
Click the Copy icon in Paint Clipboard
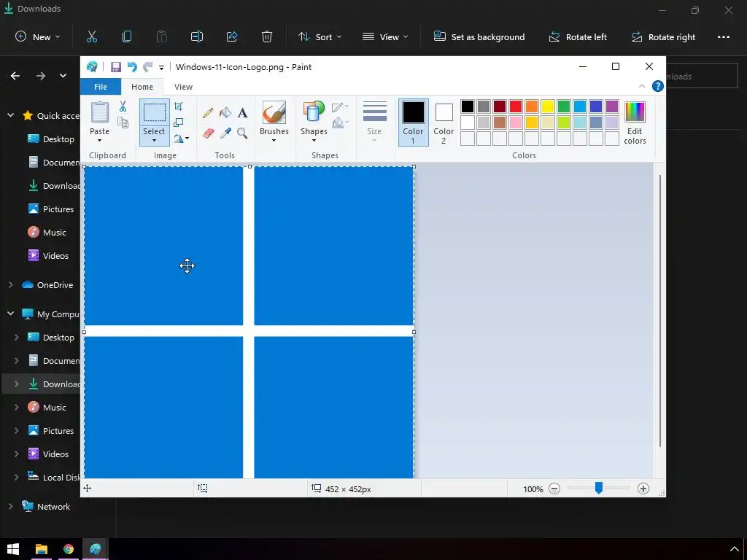pos(123,122)
